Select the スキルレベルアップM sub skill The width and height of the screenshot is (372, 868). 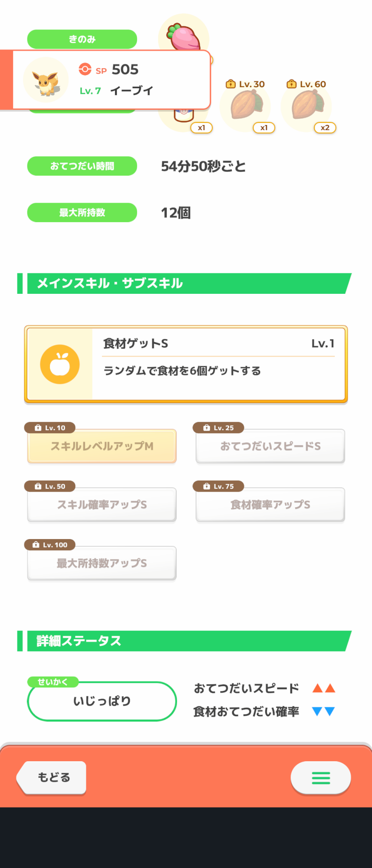(x=102, y=446)
